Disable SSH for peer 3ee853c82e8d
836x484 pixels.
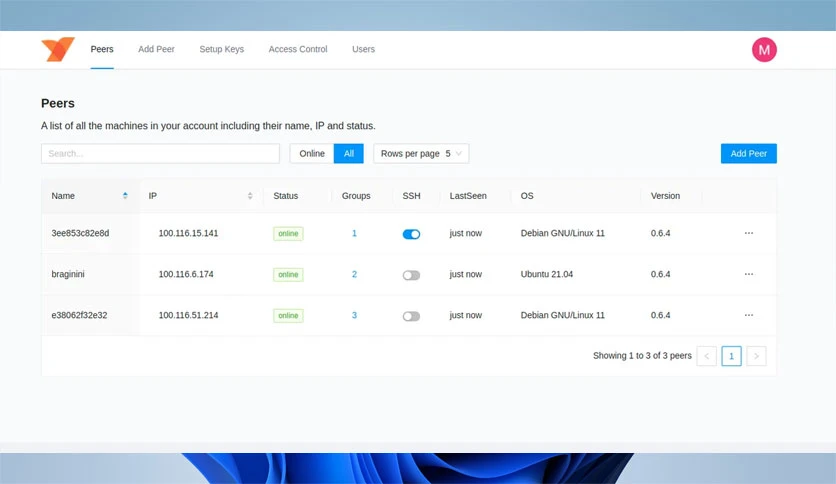coord(411,234)
